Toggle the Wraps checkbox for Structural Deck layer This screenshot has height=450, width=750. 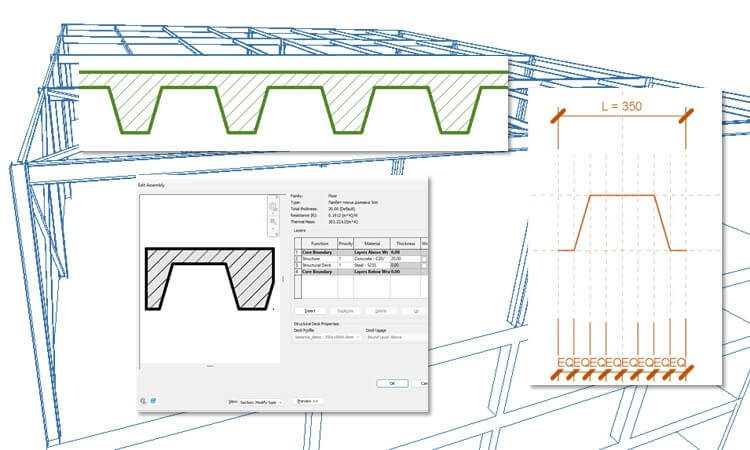click(x=425, y=263)
